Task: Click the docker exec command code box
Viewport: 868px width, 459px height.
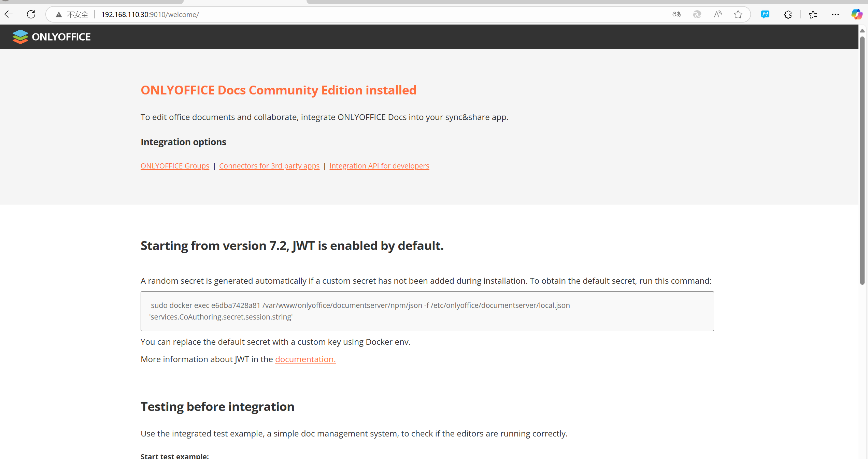Action: pyautogui.click(x=427, y=311)
